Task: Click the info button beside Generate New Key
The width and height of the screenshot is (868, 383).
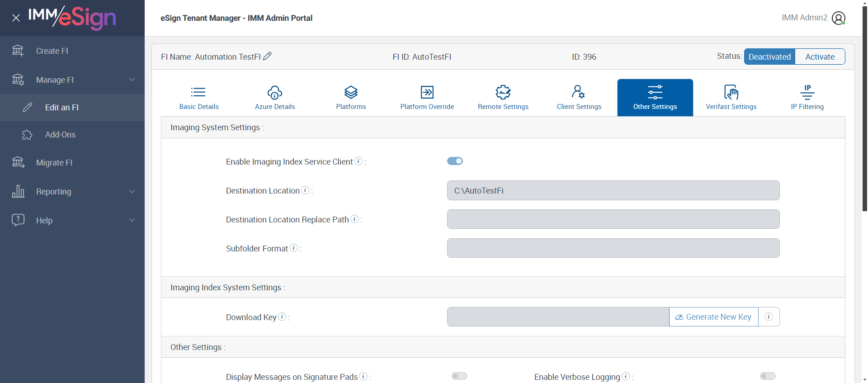Action: click(769, 317)
